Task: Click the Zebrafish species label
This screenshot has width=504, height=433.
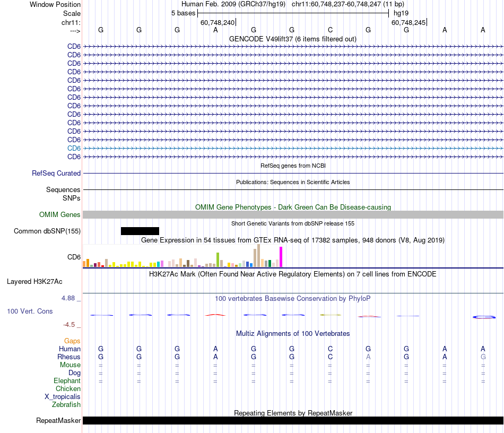Action: point(66,405)
